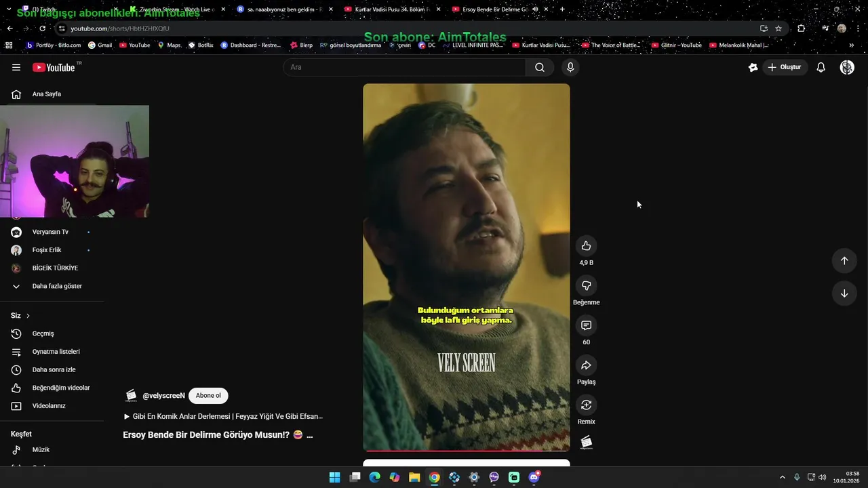868x488 pixels.
Task: Open YouTube notifications bell
Action: click(x=821, y=67)
